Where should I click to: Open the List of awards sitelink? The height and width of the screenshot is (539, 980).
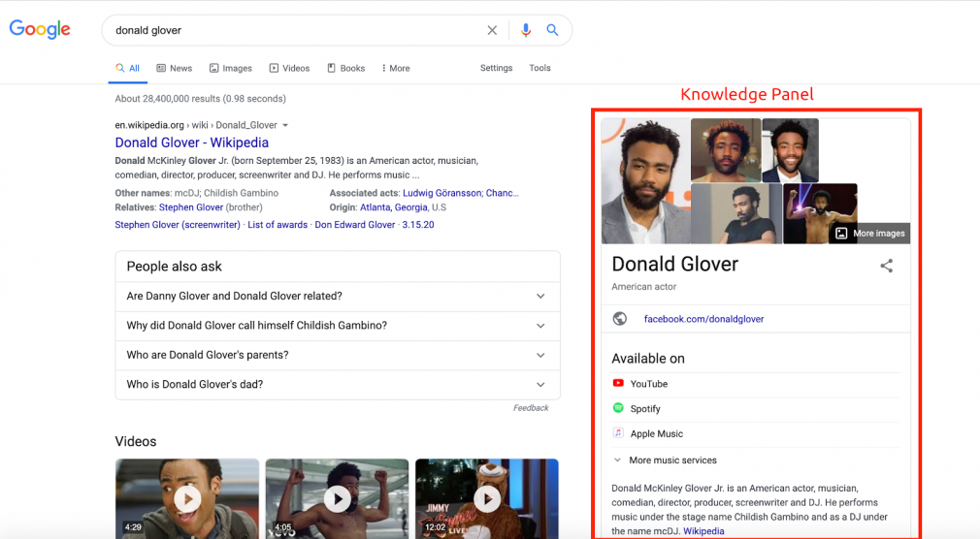(278, 225)
